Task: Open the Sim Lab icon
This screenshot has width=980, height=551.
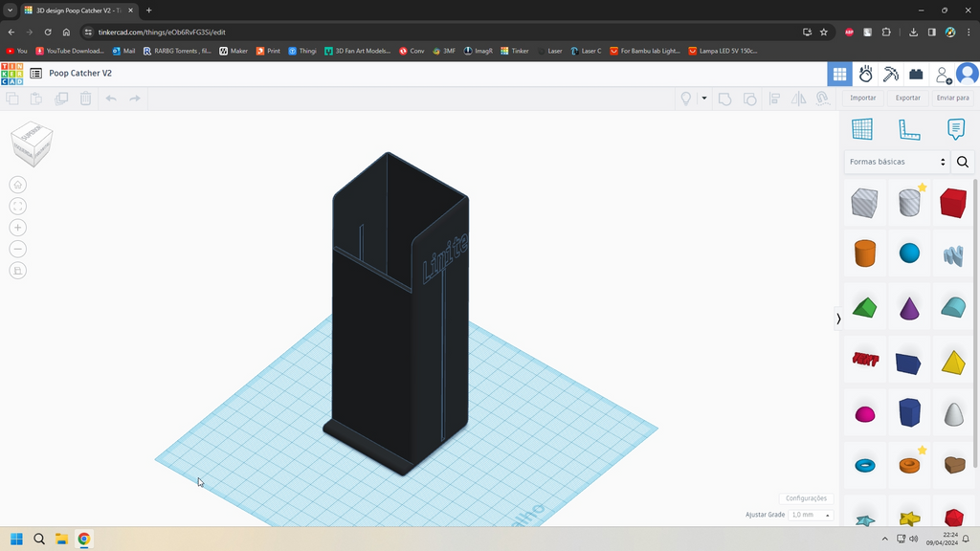Action: point(865,74)
